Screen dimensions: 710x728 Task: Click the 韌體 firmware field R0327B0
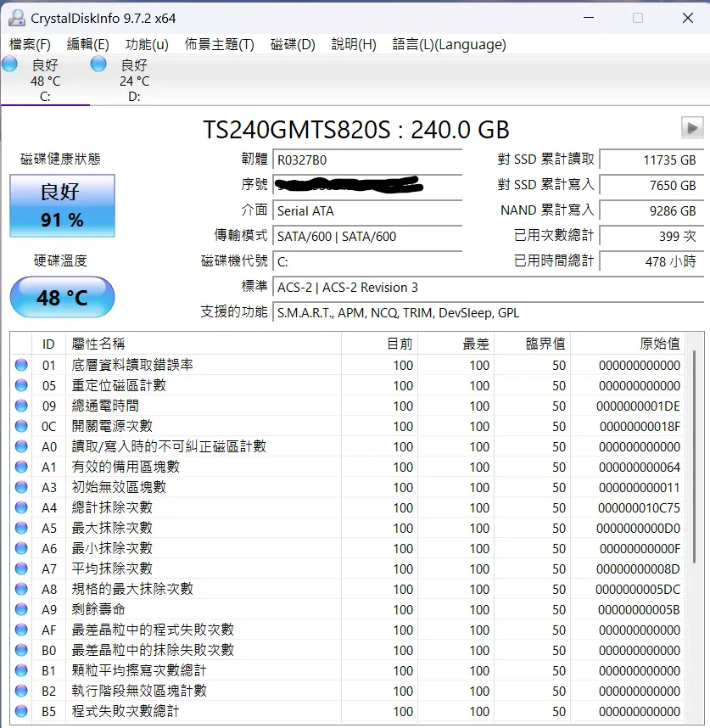click(369, 160)
